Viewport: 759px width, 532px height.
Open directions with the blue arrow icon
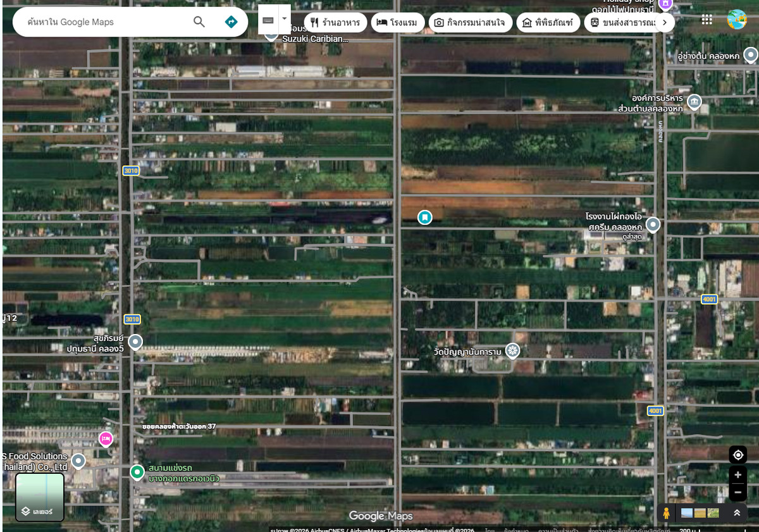click(x=231, y=22)
